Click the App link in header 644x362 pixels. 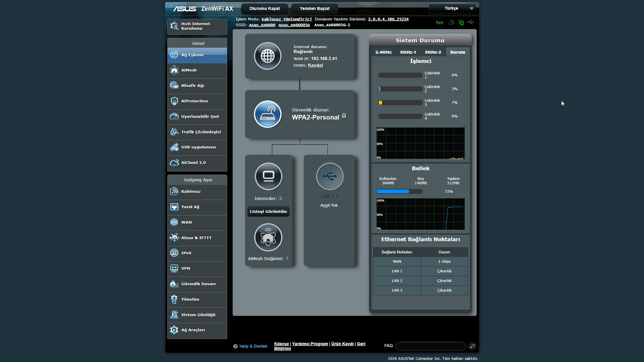(439, 22)
